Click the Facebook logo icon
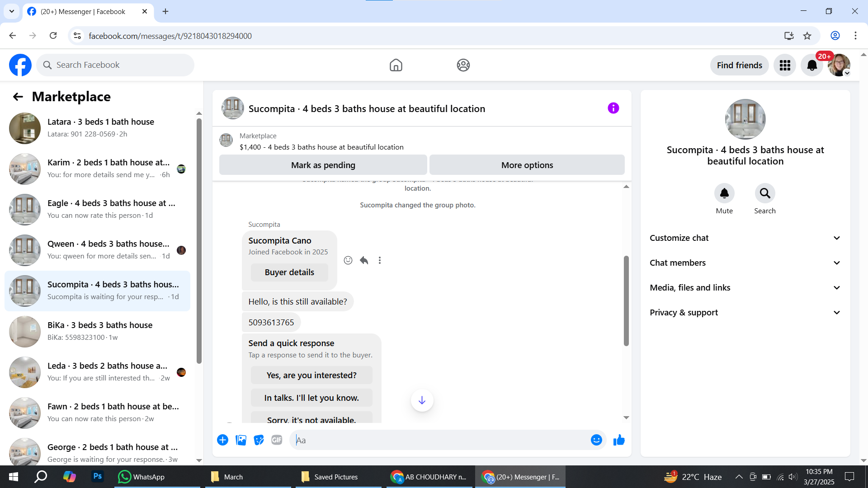This screenshot has height=488, width=868. [20, 65]
